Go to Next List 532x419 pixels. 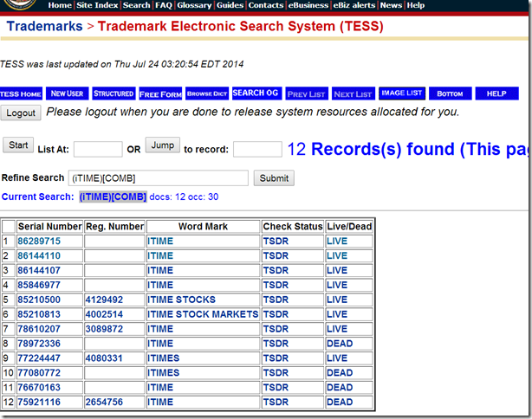(x=354, y=93)
